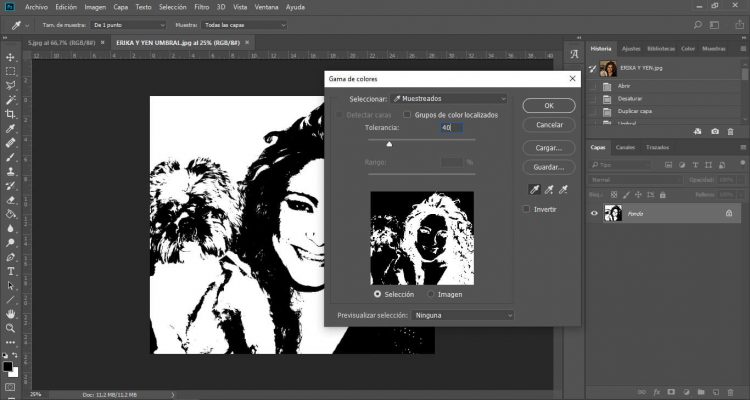This screenshot has height=400, width=750.
Task: Select the Line tool
Action: pyautogui.click(x=10, y=300)
